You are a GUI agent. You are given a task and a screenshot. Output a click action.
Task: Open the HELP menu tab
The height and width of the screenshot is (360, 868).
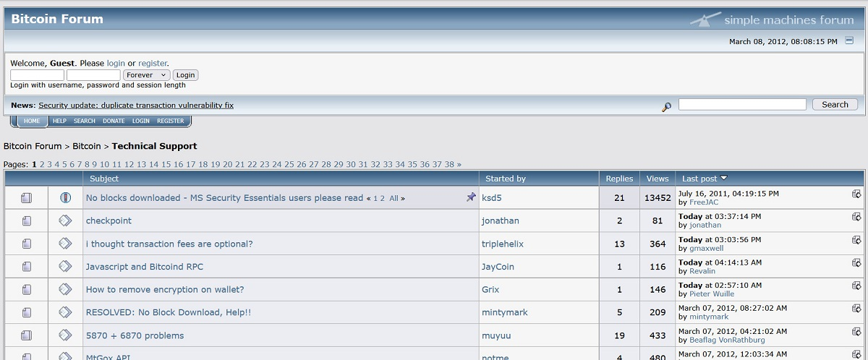(x=59, y=121)
